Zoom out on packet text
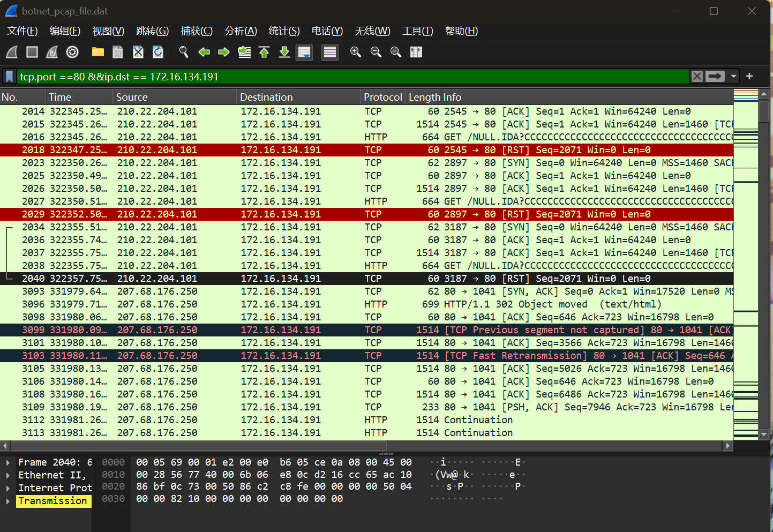The width and height of the screenshot is (773, 532). point(376,52)
